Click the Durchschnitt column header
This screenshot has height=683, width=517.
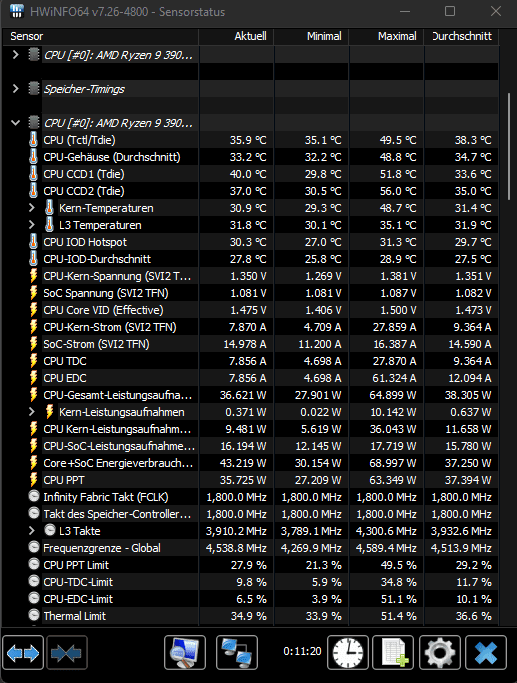click(462, 37)
